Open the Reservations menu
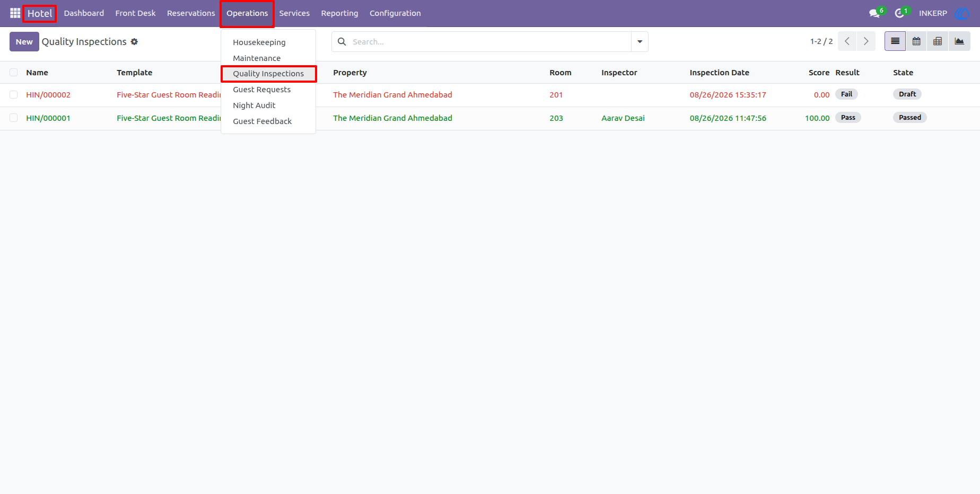 (x=191, y=13)
